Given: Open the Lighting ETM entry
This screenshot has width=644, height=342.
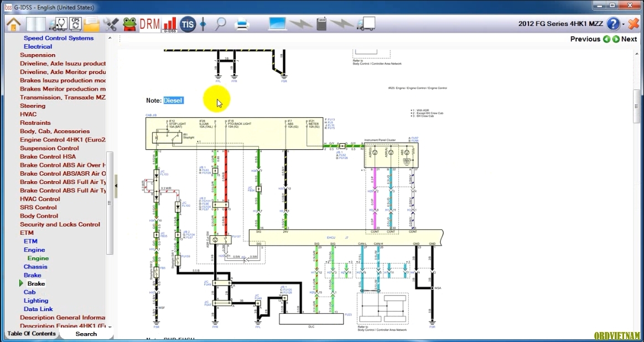Looking at the screenshot, I should (x=36, y=301).
